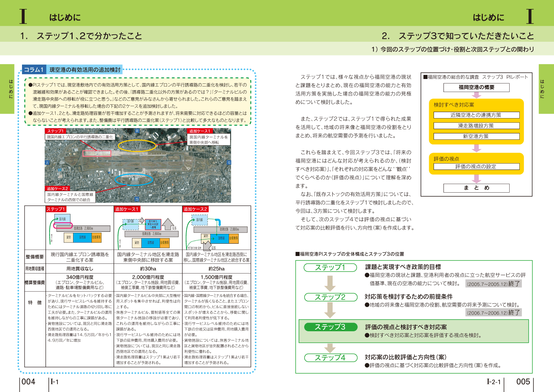This screenshot has height=392, width=554.
Task: Click the '(2005.7~2005.12)終了' status label
Action: [x=494, y=284]
